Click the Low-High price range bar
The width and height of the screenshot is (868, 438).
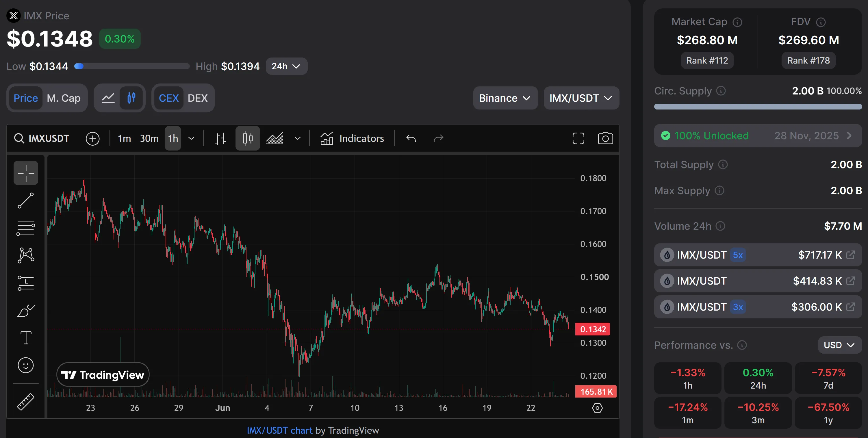[x=132, y=66]
